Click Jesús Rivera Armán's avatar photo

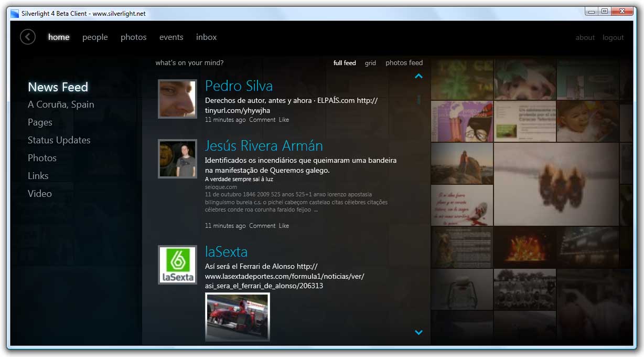[177, 159]
